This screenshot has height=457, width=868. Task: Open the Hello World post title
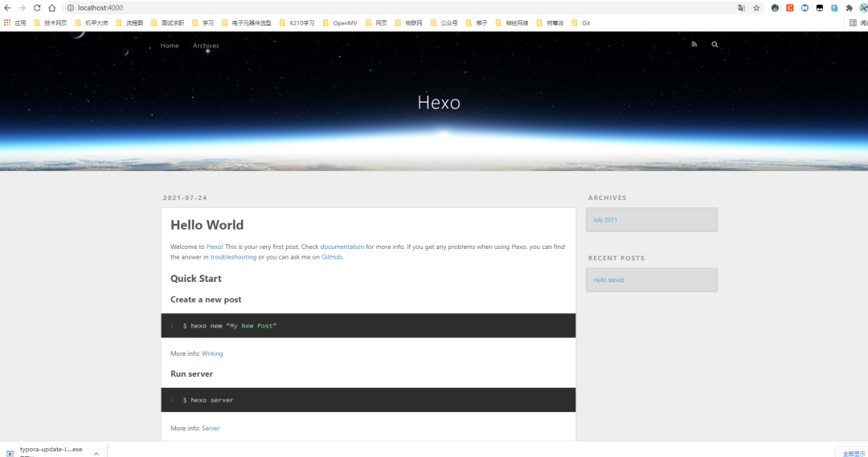point(207,225)
